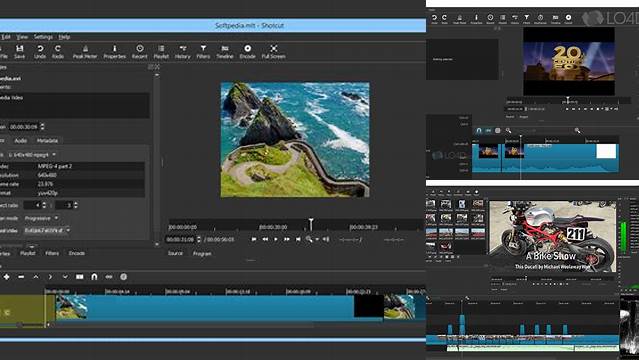Click stepper on player current timecode field

tap(199, 239)
